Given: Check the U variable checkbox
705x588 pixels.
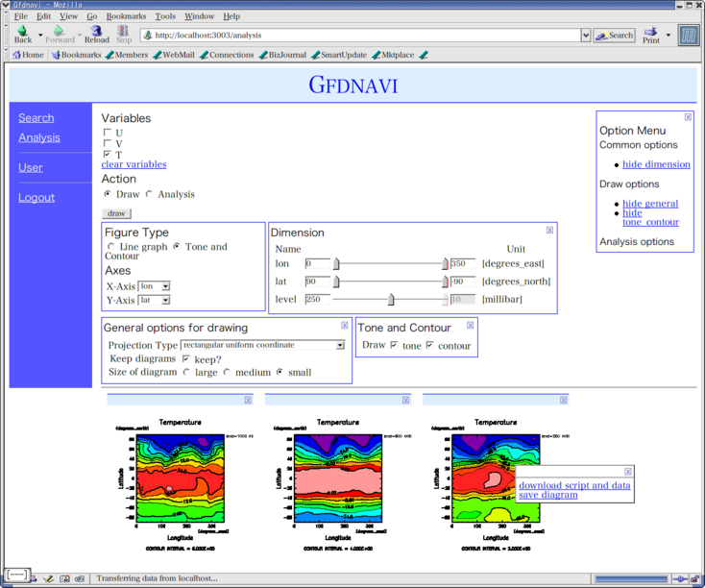Looking at the screenshot, I should click(x=108, y=133).
